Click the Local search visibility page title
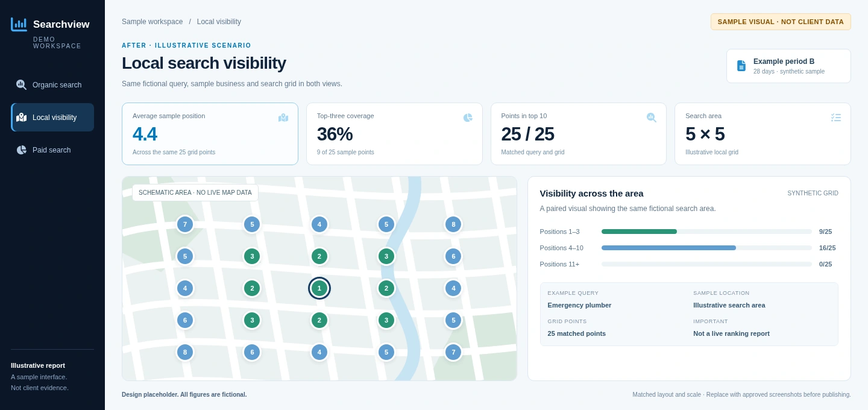The height and width of the screenshot is (410, 868). click(x=204, y=63)
